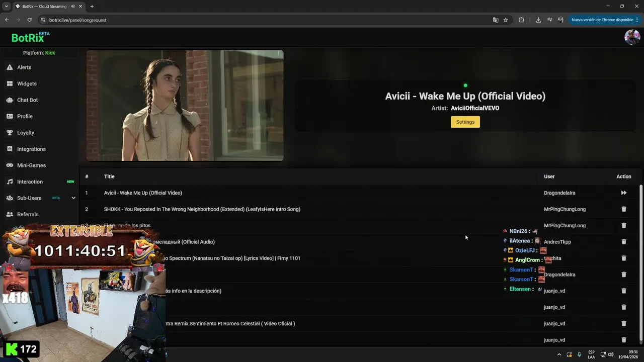Image resolution: width=644 pixels, height=362 pixels.
Task: Bookmark this page with star icon
Action: coord(506,20)
